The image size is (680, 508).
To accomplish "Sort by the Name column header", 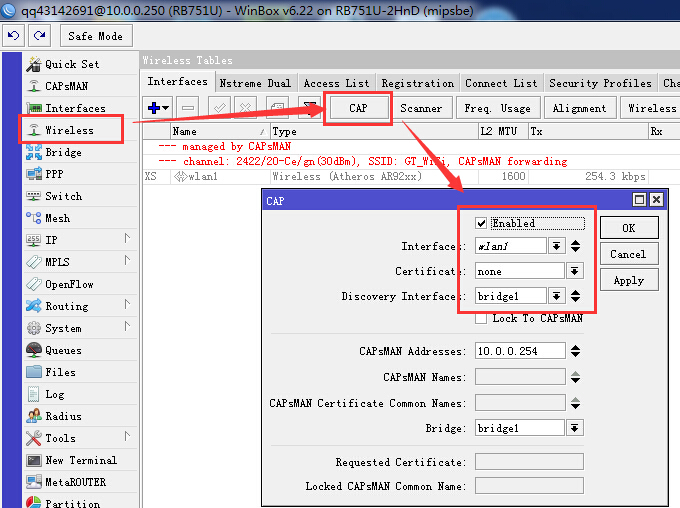I will click(220, 131).
